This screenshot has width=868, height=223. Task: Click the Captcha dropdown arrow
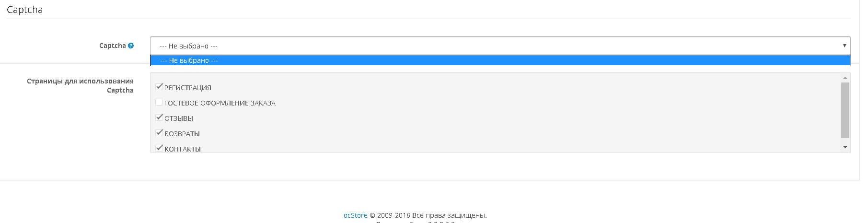pos(844,46)
